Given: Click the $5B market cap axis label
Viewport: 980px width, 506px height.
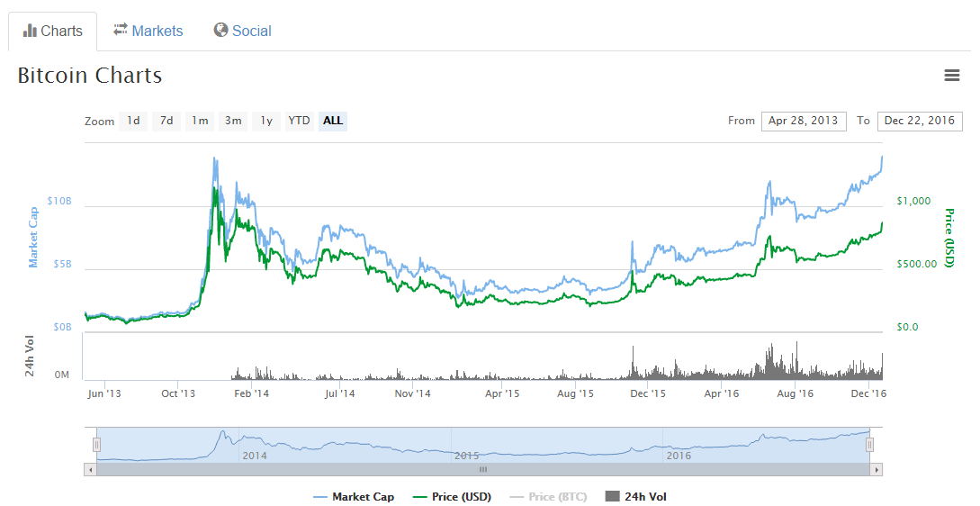Looking at the screenshot, I should [62, 264].
